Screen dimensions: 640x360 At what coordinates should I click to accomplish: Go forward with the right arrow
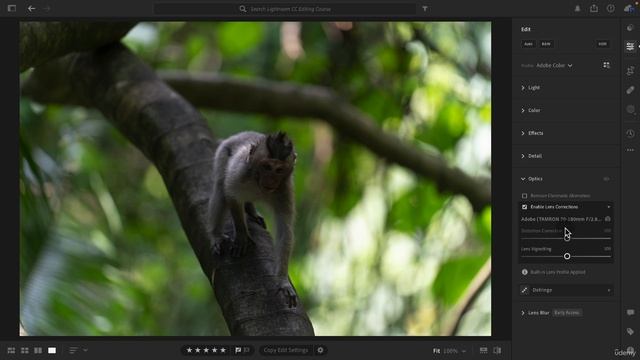pyautogui.click(x=47, y=8)
